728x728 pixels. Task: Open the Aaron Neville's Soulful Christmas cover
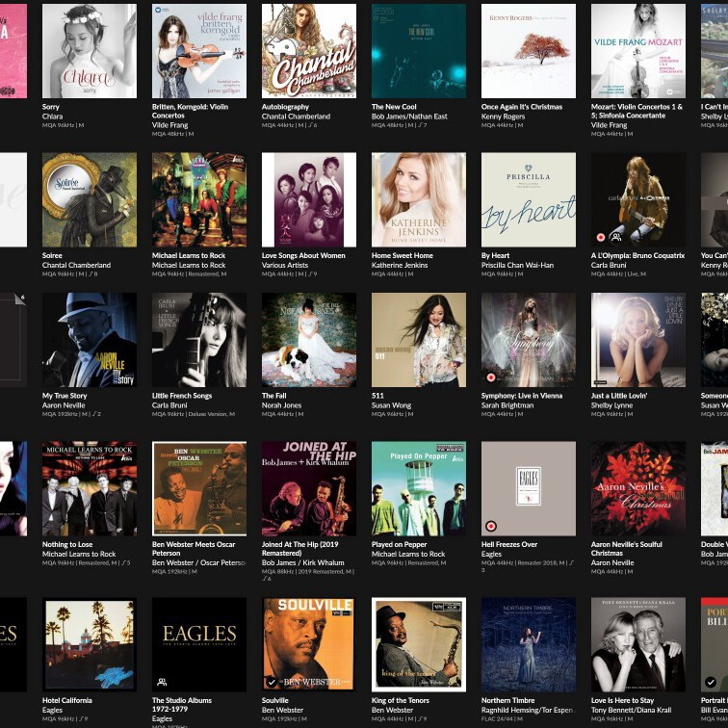click(637, 488)
